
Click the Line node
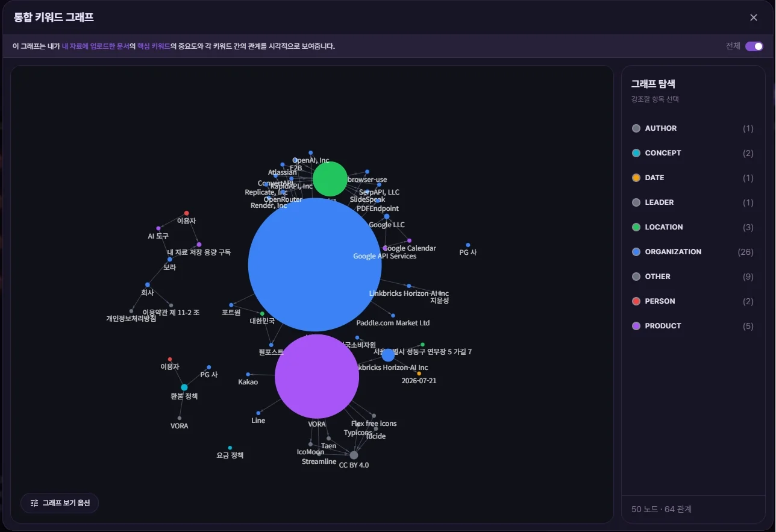point(258,413)
